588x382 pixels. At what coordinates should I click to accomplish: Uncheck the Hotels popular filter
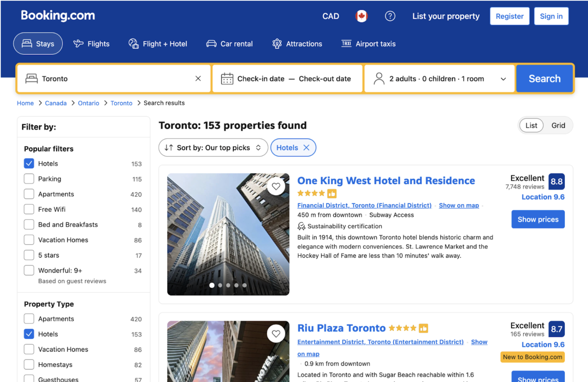pos(29,163)
